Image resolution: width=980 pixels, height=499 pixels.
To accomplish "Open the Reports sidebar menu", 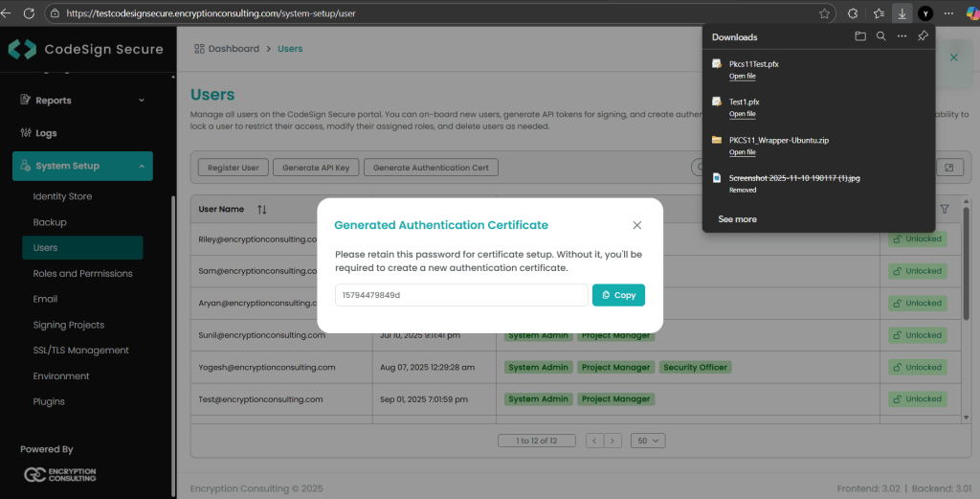I will [x=82, y=100].
